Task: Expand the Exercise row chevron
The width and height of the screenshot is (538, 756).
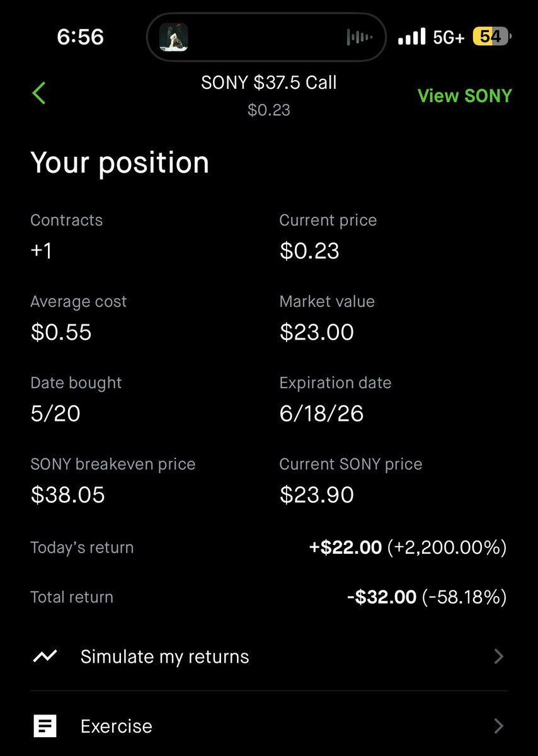Action: click(x=498, y=726)
